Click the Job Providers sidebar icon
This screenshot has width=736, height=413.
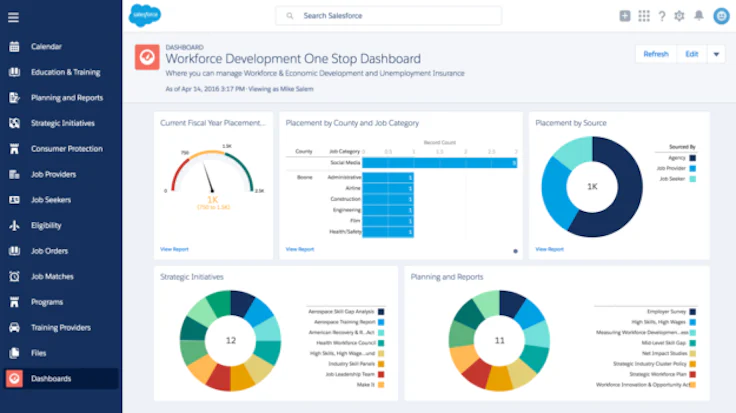14,174
